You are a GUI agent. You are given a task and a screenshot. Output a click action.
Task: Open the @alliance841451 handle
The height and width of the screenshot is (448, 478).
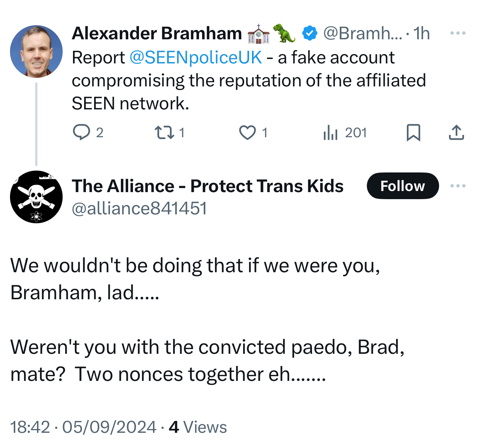pos(139,208)
